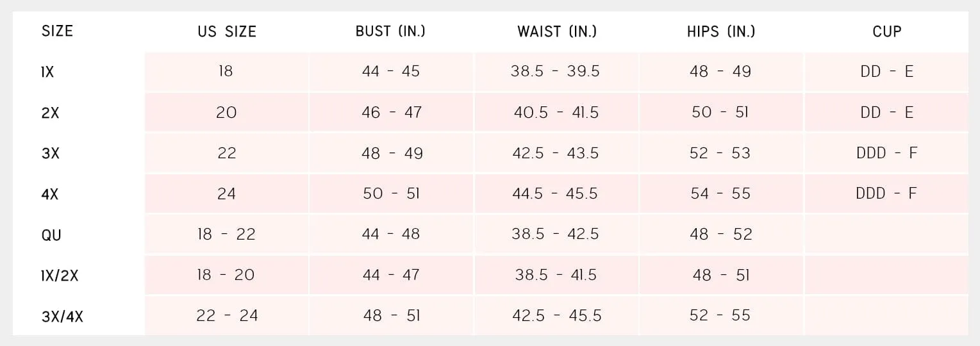Image resolution: width=980 pixels, height=346 pixels.
Task: Select the 18 - 22 US size cell
Action: 226,235
